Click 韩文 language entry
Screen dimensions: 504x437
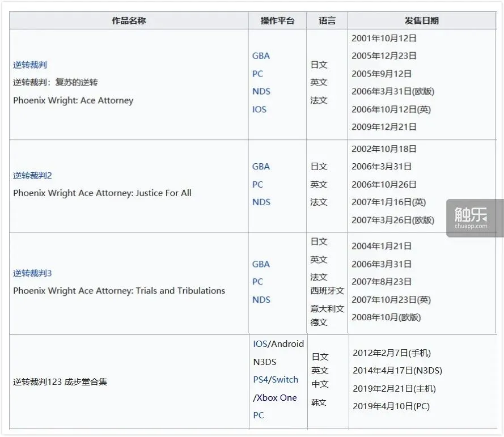pyautogui.click(x=319, y=402)
